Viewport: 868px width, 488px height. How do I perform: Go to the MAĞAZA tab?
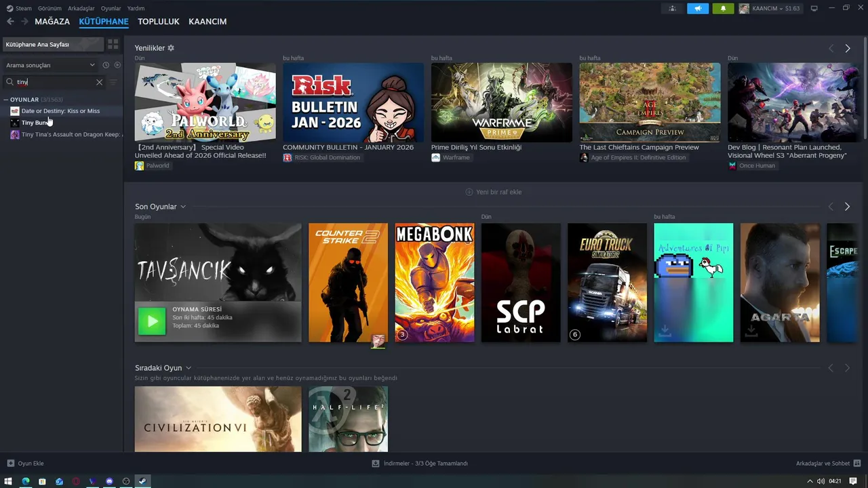pos(52,22)
